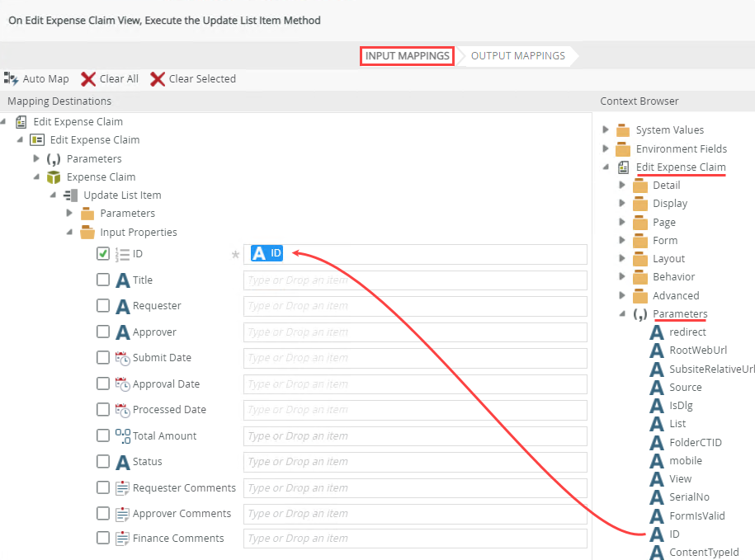Image resolution: width=755 pixels, height=560 pixels.
Task: Click the Clear Selected red X icon
Action: 158,79
